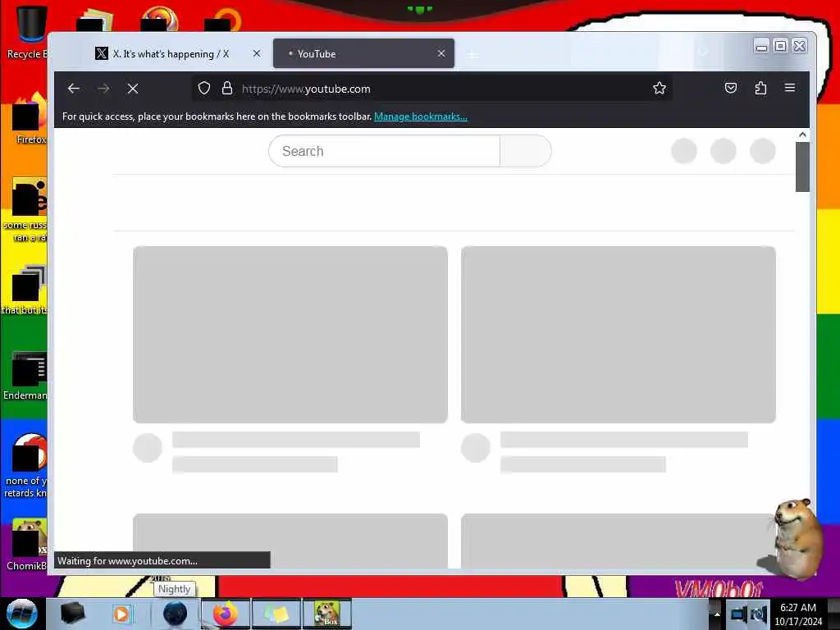Bookmark this page with the star icon

(660, 88)
